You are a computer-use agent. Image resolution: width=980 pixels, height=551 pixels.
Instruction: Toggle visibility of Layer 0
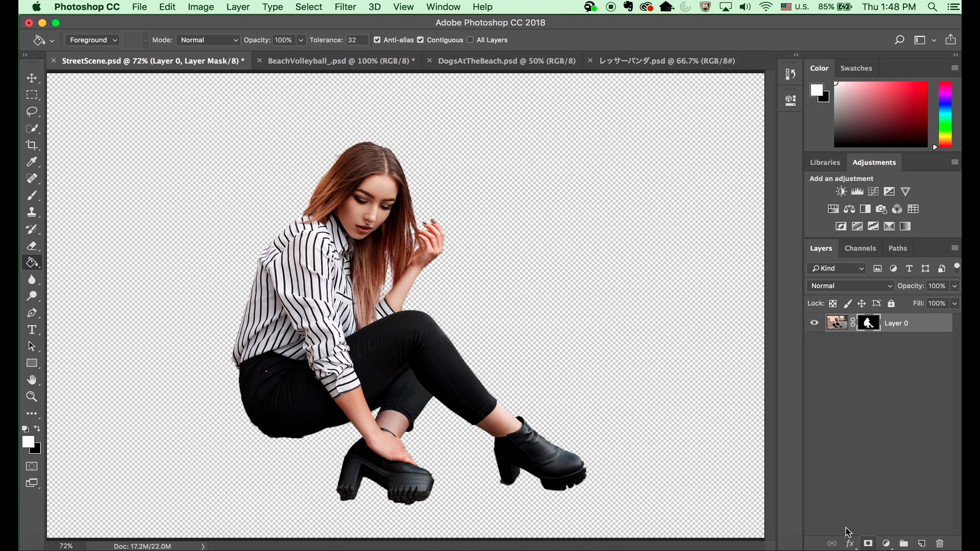(814, 323)
